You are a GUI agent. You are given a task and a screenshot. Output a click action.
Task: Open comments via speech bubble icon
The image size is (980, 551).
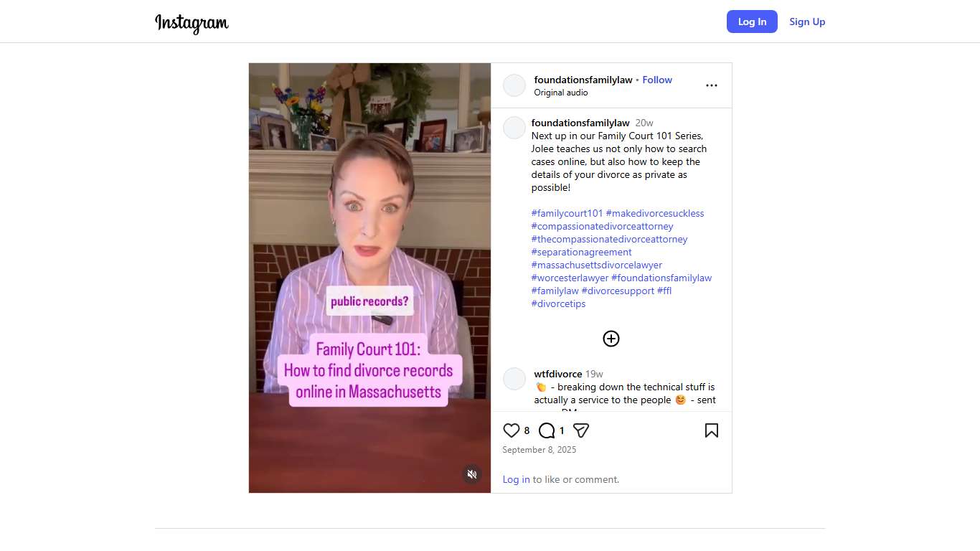tap(547, 430)
